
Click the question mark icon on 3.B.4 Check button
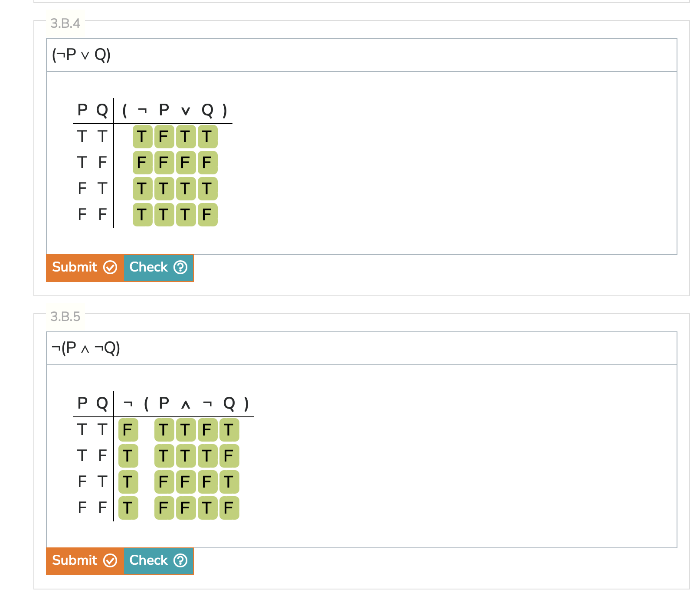(x=180, y=268)
